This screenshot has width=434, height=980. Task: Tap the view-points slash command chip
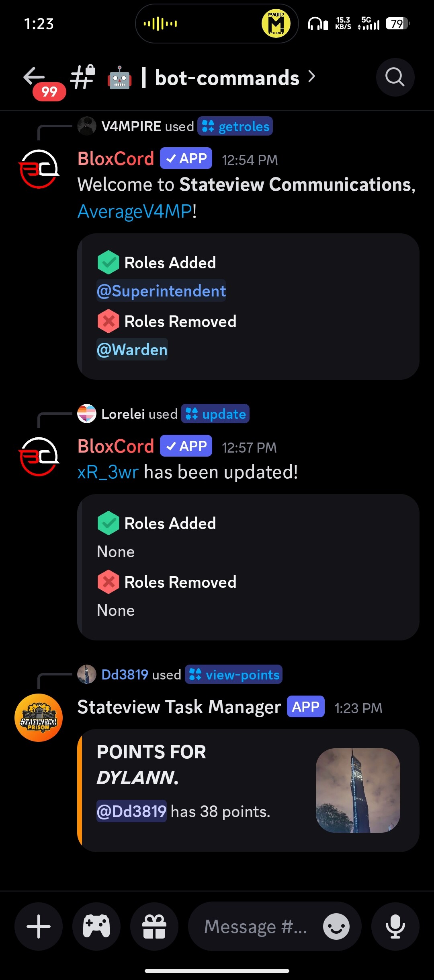point(233,675)
